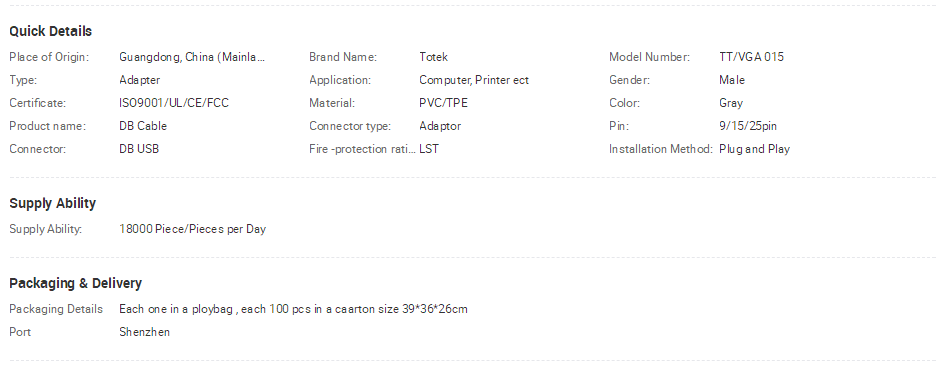Click the packaging details carton size text
Screen dimensions: 950x365
point(293,309)
